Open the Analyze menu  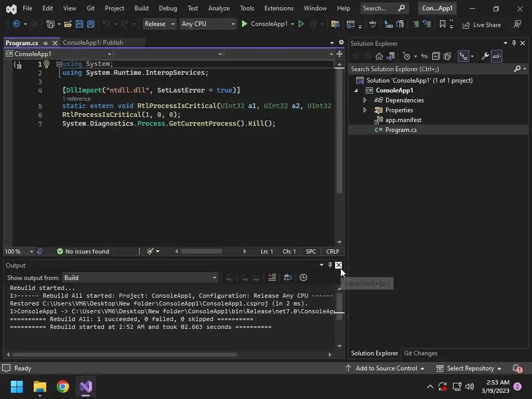coord(219,8)
